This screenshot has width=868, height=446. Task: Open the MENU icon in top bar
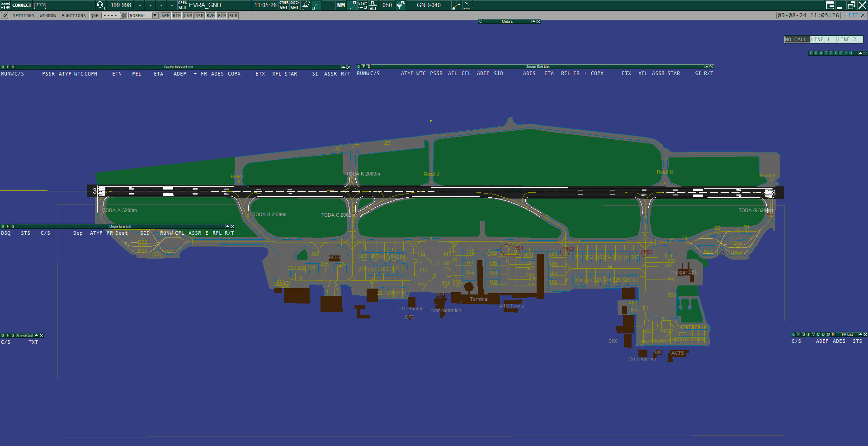click(5, 5)
